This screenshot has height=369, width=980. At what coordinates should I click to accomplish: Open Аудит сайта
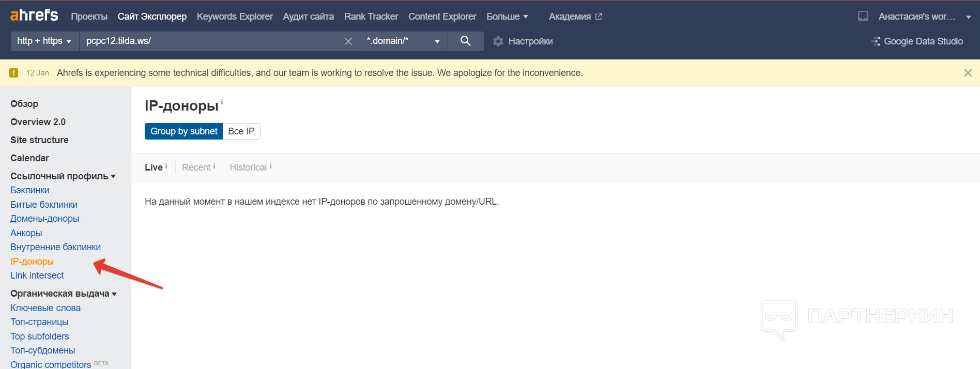tap(308, 17)
